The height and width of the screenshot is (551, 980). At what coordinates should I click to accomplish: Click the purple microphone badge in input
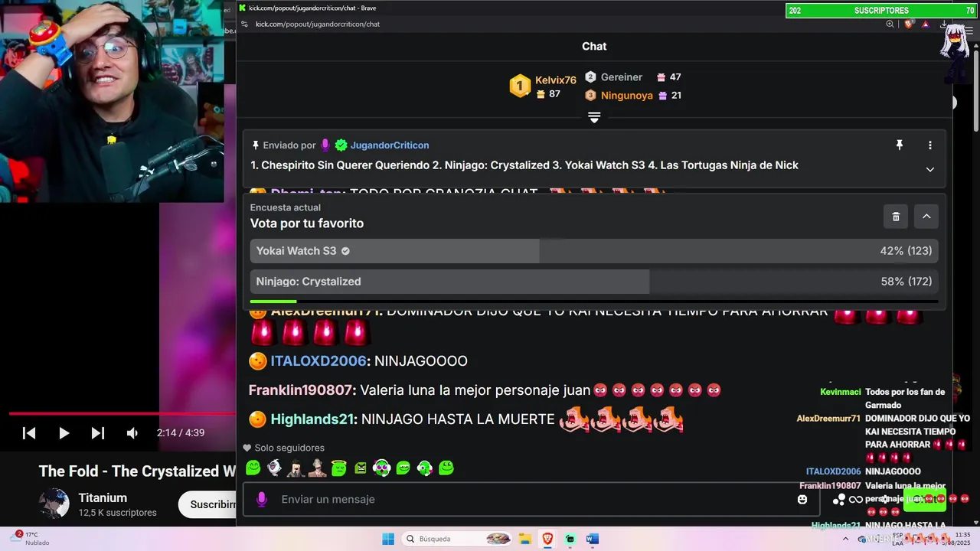pos(261,499)
